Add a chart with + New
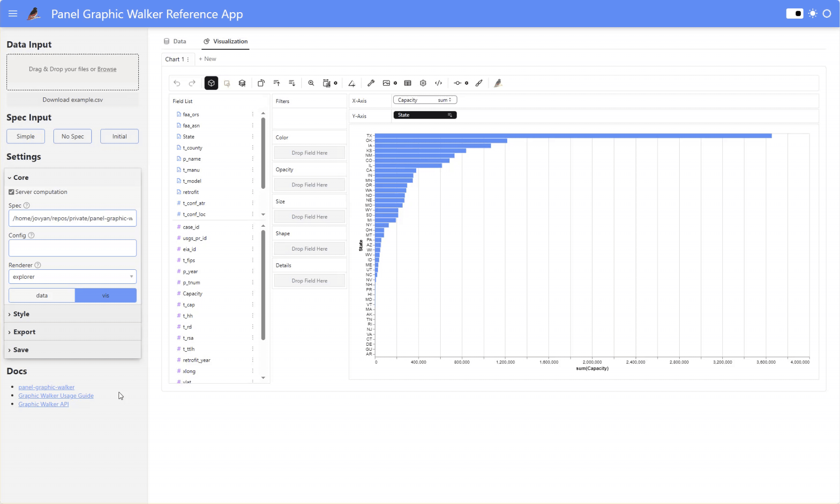Viewport: 840px width, 504px height. click(207, 59)
